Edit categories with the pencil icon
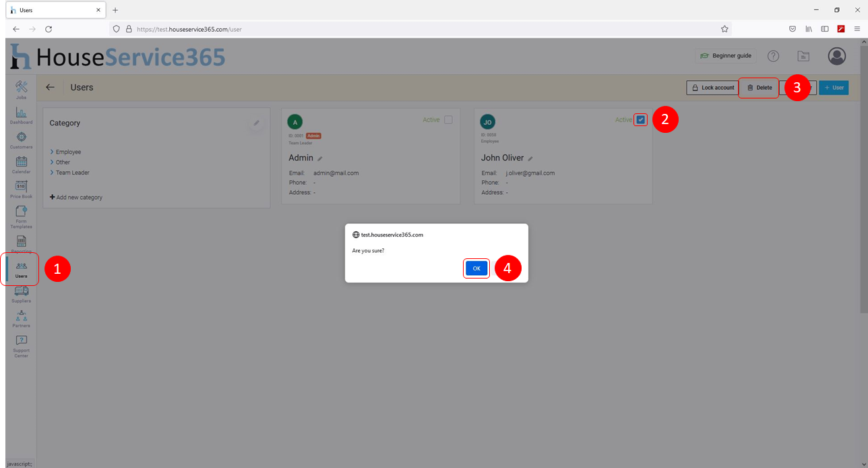Image resolution: width=868 pixels, height=468 pixels. (x=256, y=123)
